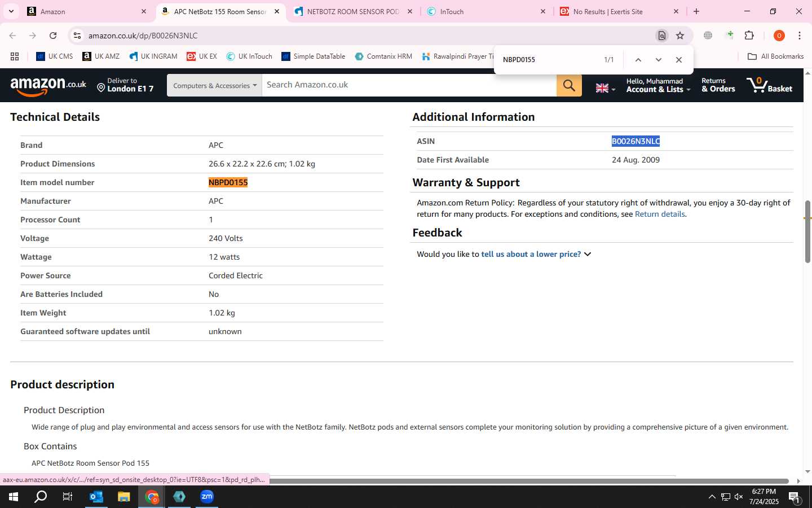Image resolution: width=812 pixels, height=508 pixels.
Task: Open the Simple DataTable bookmark
Action: (314, 56)
